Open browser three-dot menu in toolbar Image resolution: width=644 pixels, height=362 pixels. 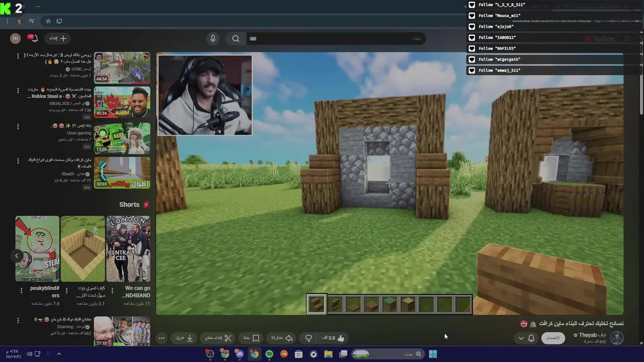click(x=7, y=21)
